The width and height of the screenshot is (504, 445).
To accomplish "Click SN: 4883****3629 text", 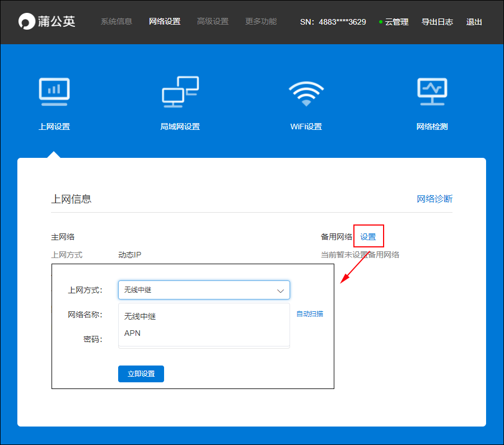I will pyautogui.click(x=333, y=22).
